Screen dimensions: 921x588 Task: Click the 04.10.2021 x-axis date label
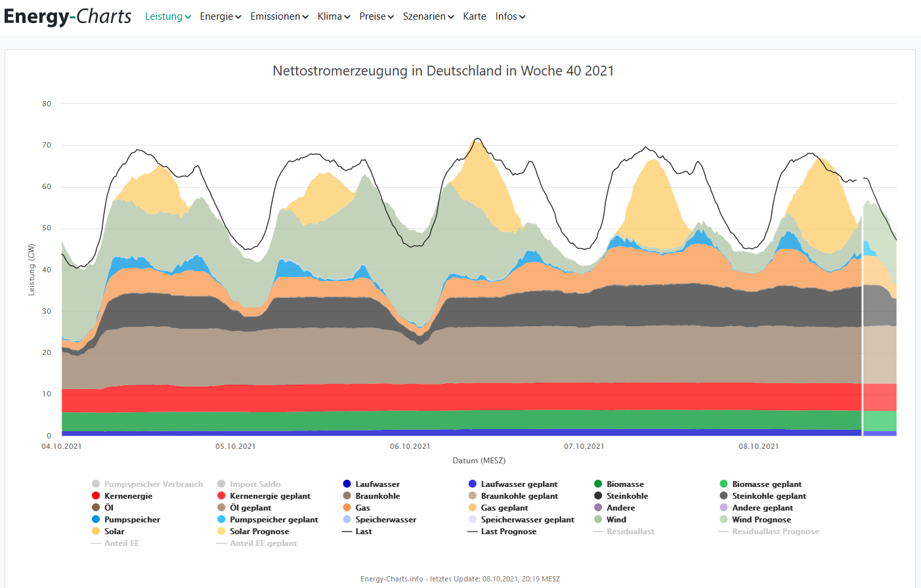pyautogui.click(x=62, y=446)
